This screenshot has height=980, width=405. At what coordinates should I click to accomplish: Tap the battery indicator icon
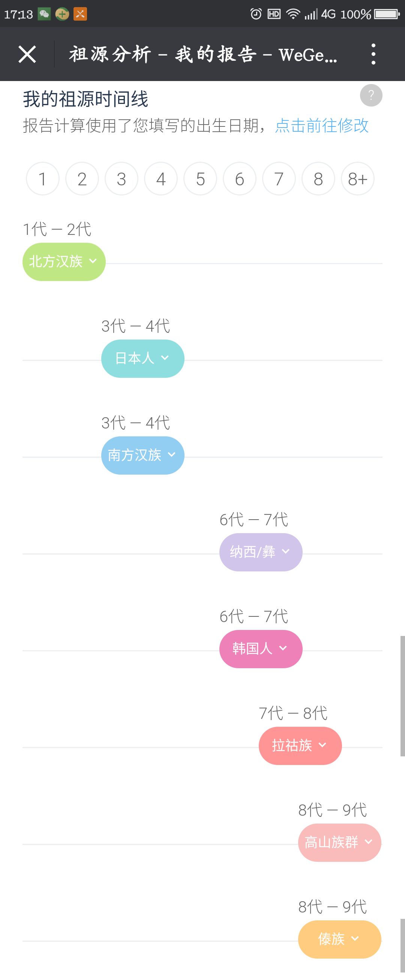(387, 14)
